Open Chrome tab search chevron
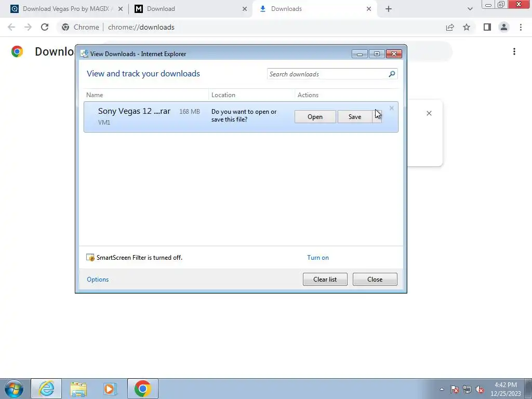The image size is (532, 399). [x=470, y=9]
